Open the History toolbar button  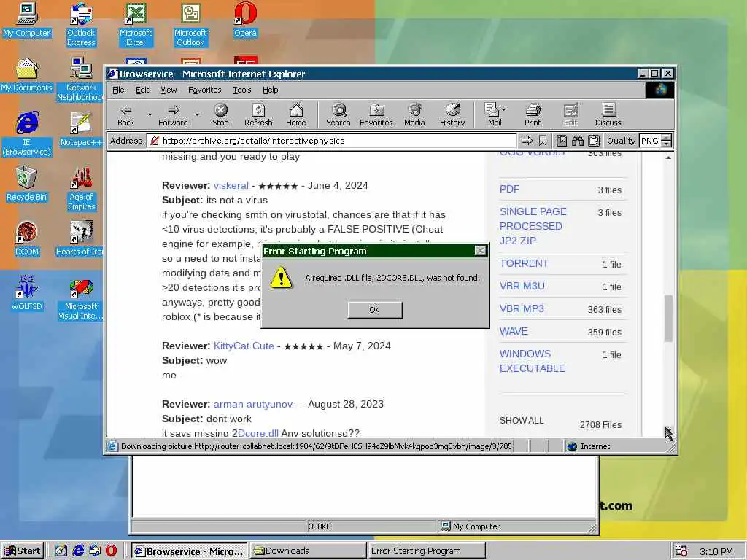click(452, 114)
